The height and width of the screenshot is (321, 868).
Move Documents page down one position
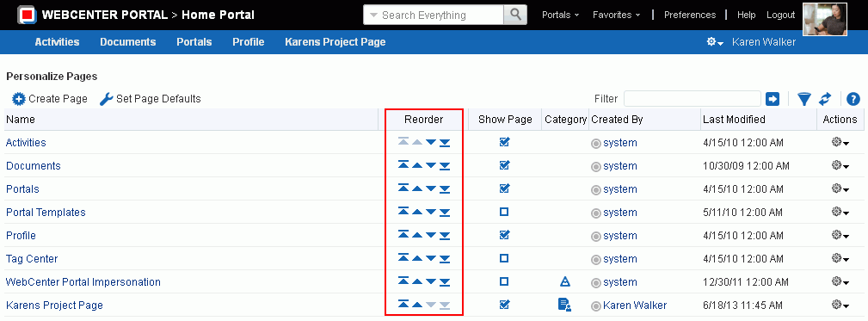tap(431, 166)
